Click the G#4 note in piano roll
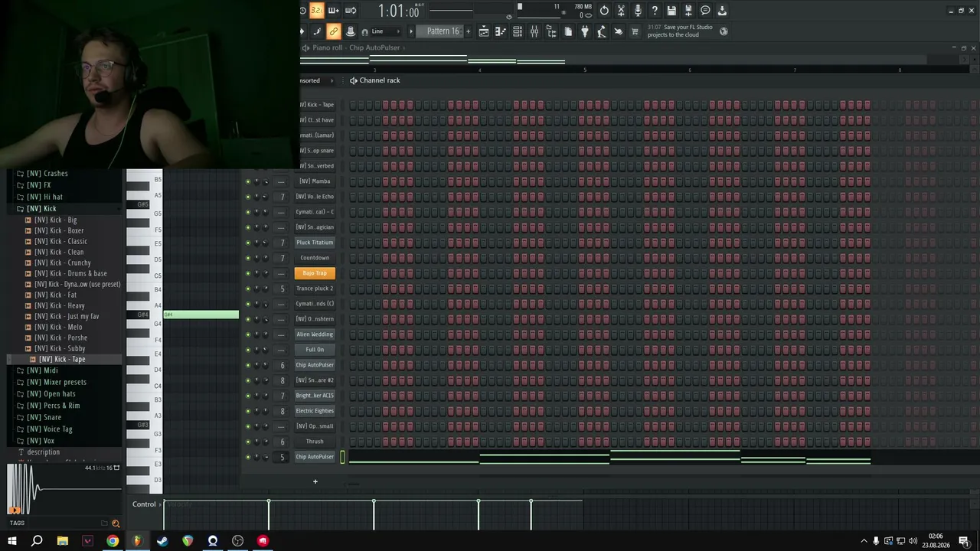 (x=201, y=315)
